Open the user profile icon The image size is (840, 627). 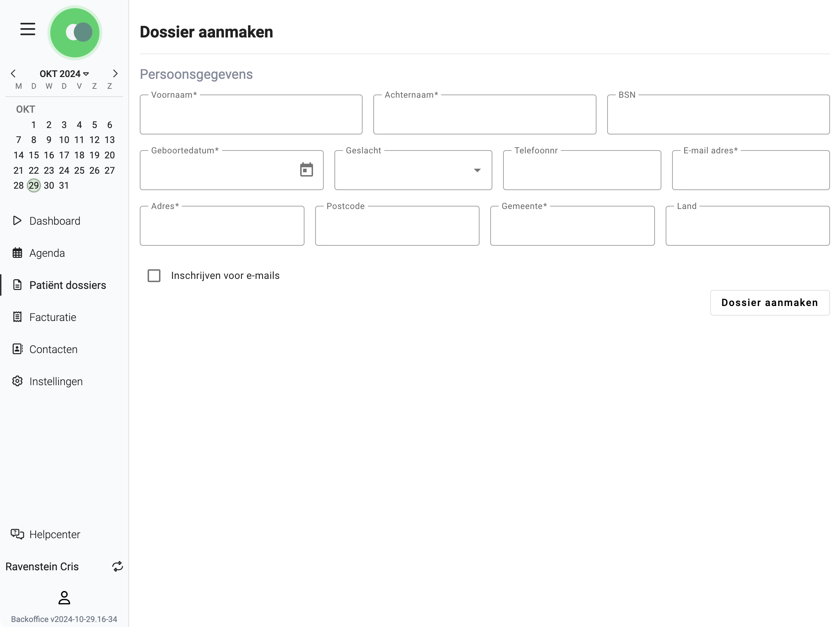coord(64,597)
